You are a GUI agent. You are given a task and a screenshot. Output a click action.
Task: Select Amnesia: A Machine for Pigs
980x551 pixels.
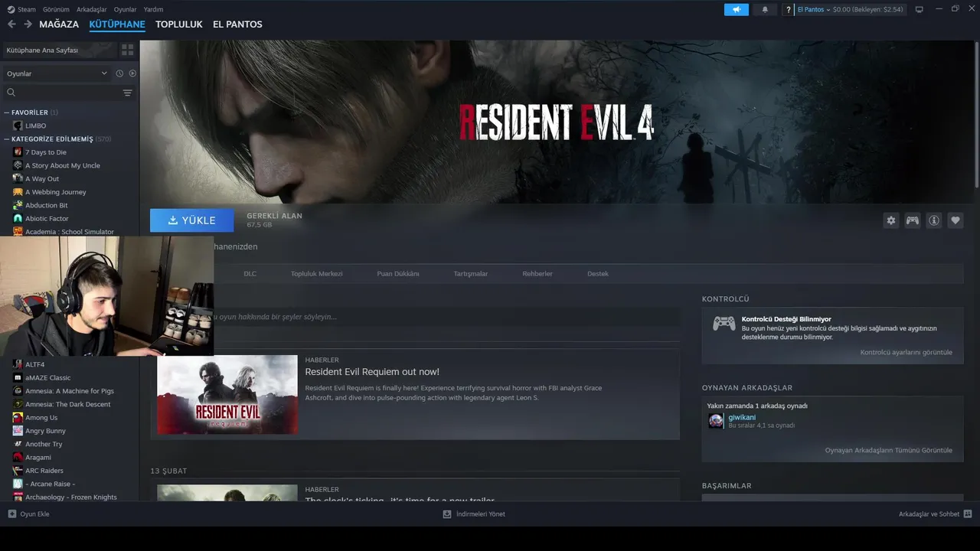69,391
